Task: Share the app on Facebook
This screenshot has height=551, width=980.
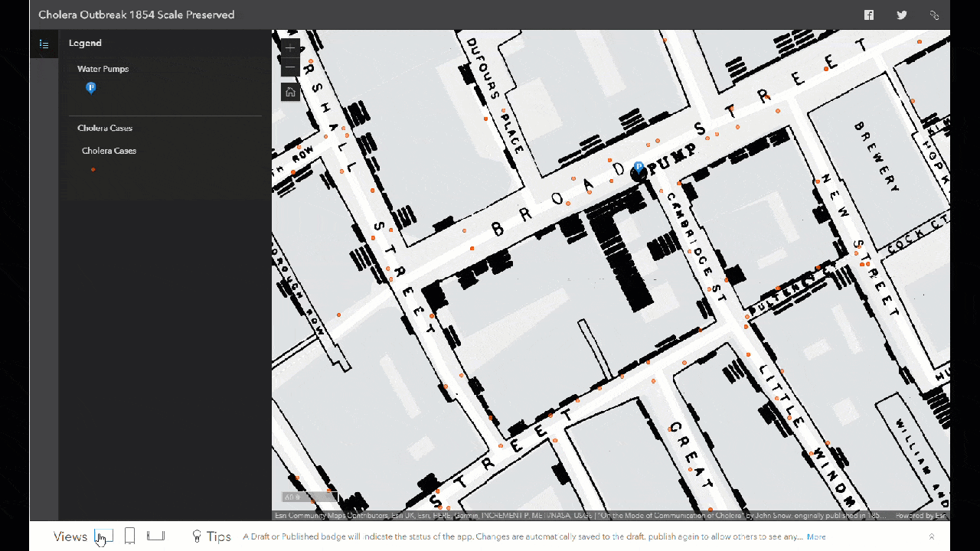Action: click(x=869, y=15)
